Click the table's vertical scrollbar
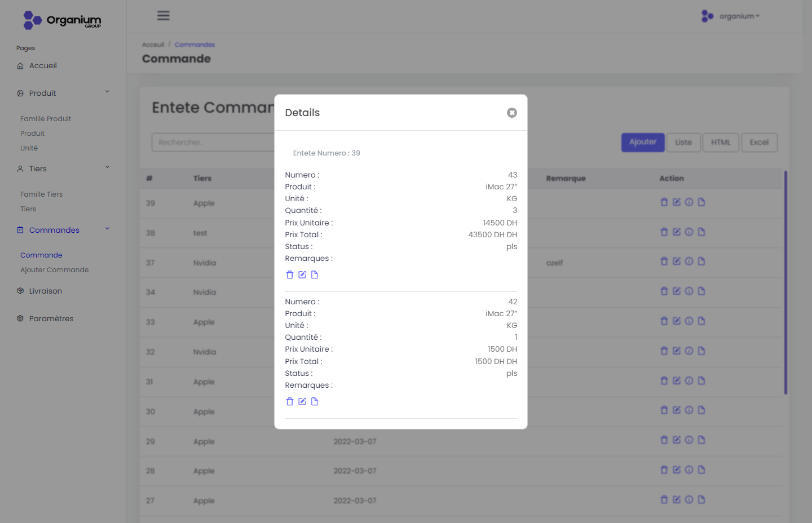Screen dimensions: 812x523 [785, 282]
